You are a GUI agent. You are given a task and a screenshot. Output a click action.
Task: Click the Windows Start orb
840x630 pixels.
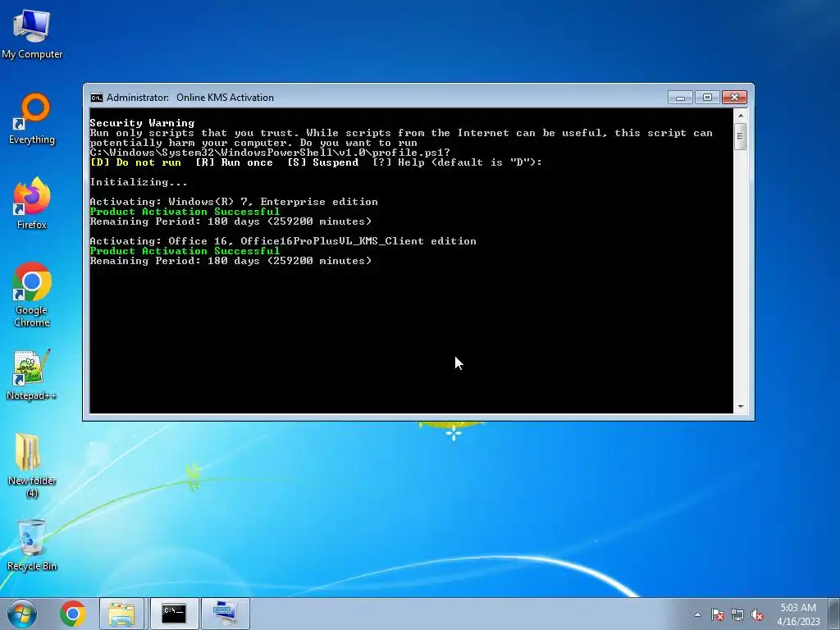click(22, 614)
